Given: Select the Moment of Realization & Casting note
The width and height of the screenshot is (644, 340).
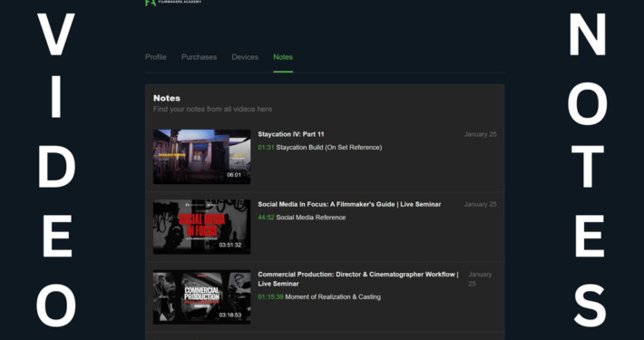Looking at the screenshot, I should tap(333, 296).
